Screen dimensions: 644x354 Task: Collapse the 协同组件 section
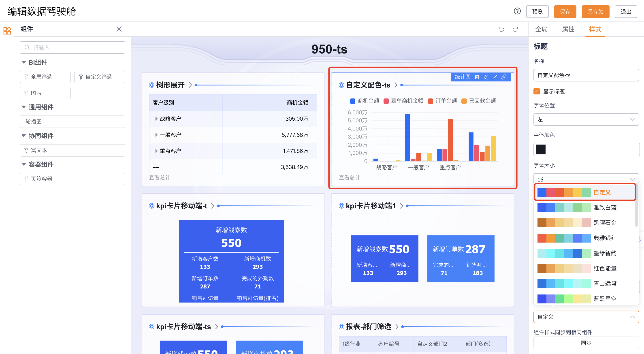tap(23, 136)
